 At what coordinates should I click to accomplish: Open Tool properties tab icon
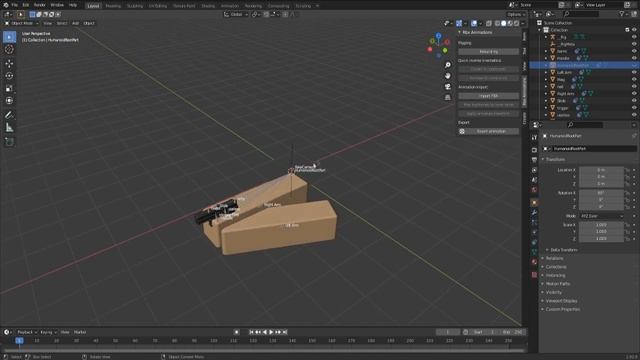pyautogui.click(x=534, y=138)
